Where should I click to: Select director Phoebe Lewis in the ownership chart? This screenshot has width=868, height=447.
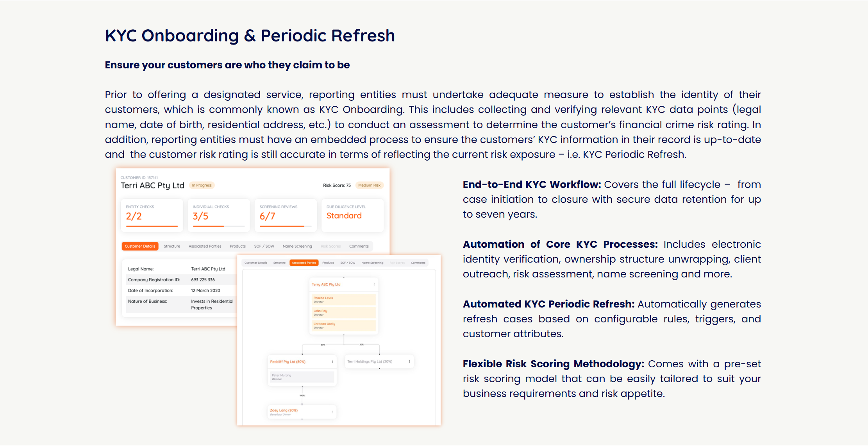[343, 300]
